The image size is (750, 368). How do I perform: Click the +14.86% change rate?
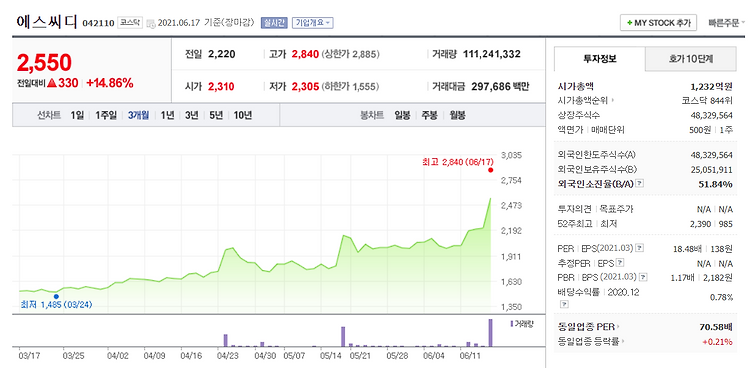pyautogui.click(x=110, y=83)
